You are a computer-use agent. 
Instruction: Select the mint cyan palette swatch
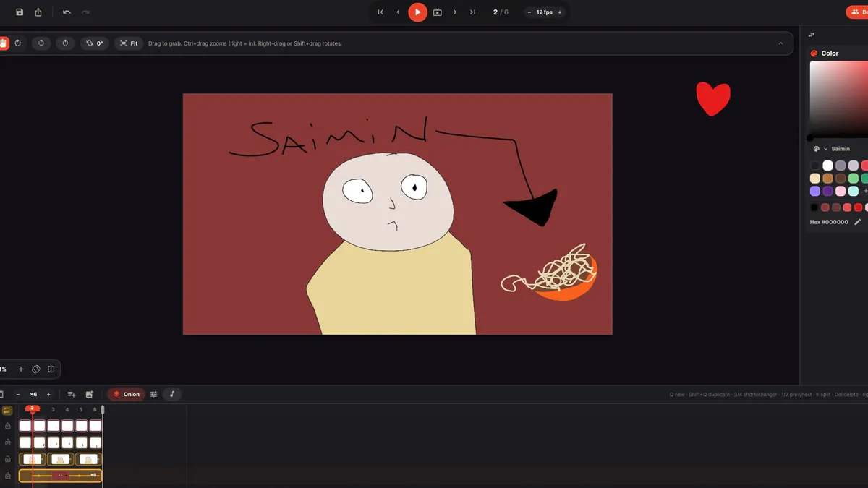854,192
